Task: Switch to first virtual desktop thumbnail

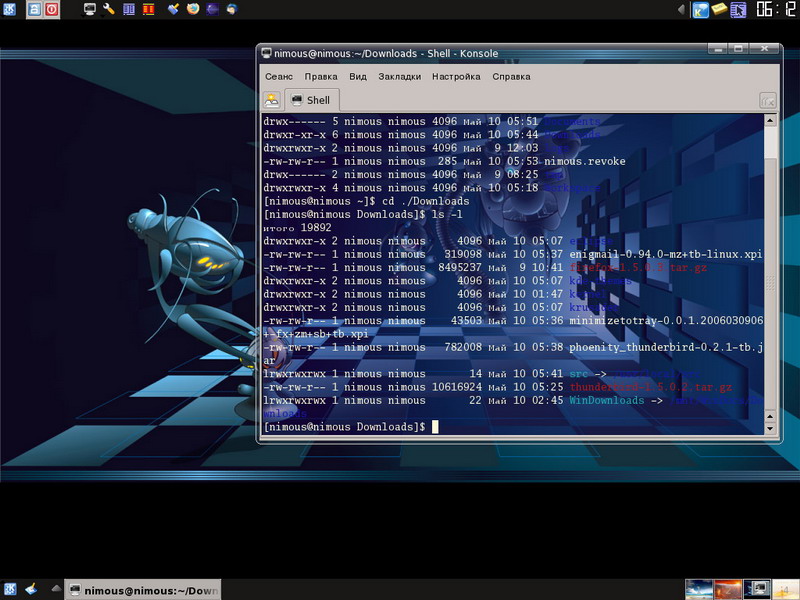Action: pos(699,589)
